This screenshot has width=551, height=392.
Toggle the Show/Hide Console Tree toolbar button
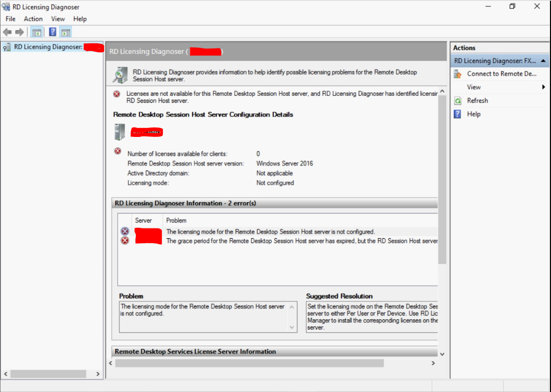tap(36, 32)
